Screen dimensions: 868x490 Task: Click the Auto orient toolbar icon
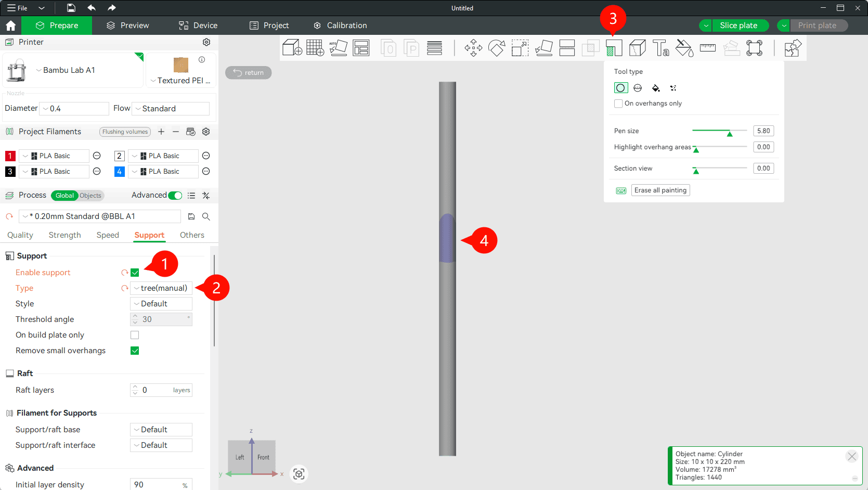click(338, 48)
